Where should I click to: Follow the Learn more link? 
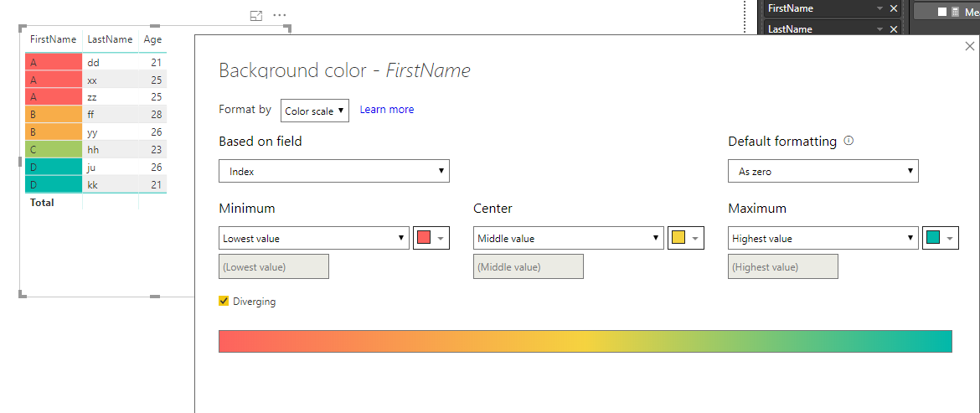click(x=387, y=110)
